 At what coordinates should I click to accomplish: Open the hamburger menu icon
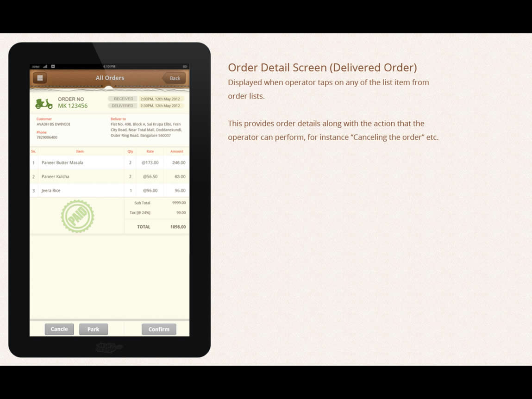tap(40, 78)
